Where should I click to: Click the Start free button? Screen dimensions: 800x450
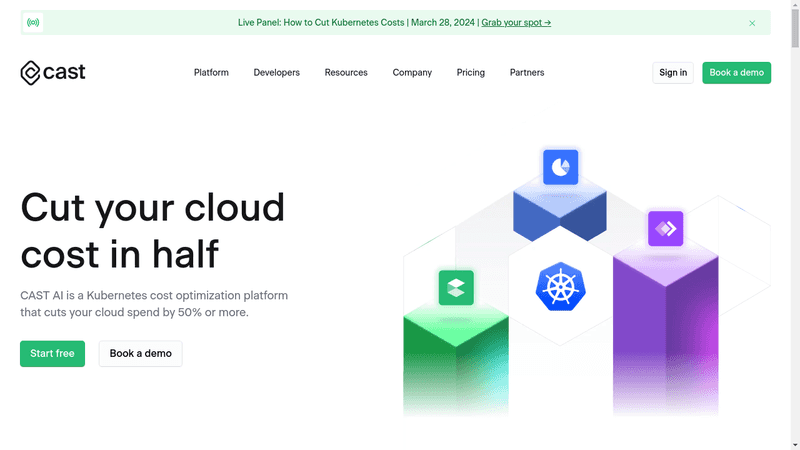52,354
